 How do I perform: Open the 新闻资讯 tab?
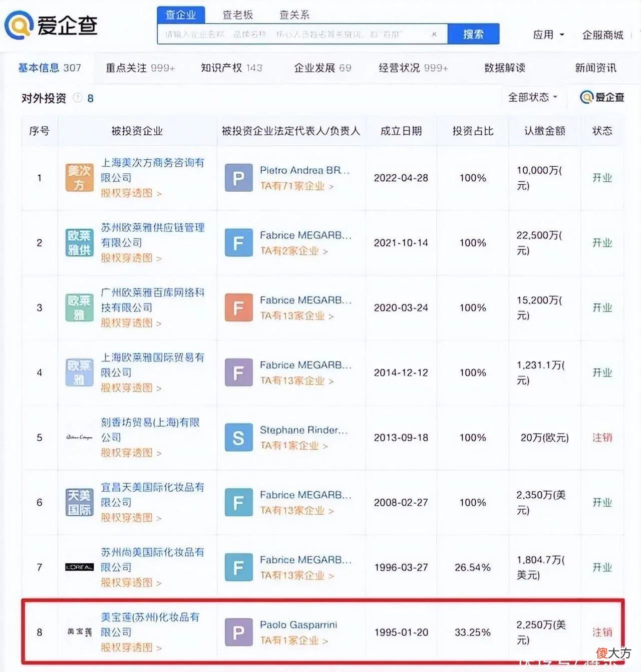pyautogui.click(x=595, y=68)
